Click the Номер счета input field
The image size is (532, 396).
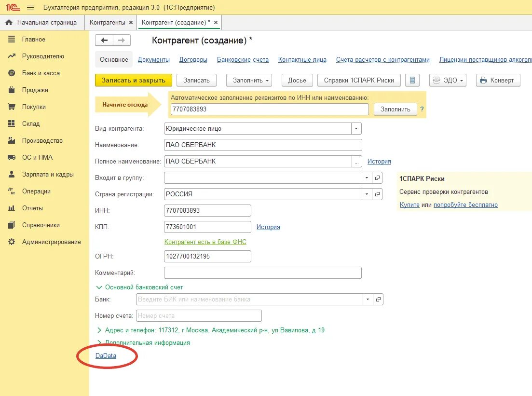tap(199, 315)
